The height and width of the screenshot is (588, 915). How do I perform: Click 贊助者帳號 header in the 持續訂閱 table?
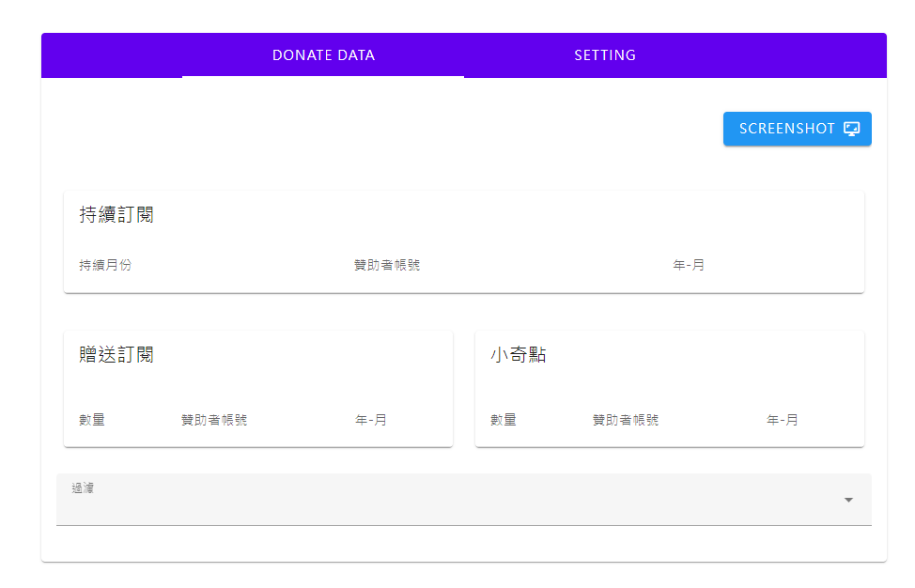387,265
